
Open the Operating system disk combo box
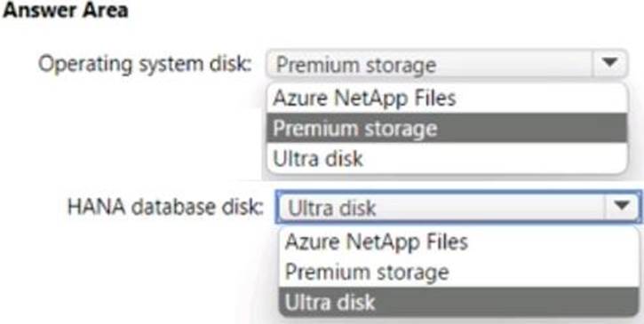pyautogui.click(x=447, y=64)
